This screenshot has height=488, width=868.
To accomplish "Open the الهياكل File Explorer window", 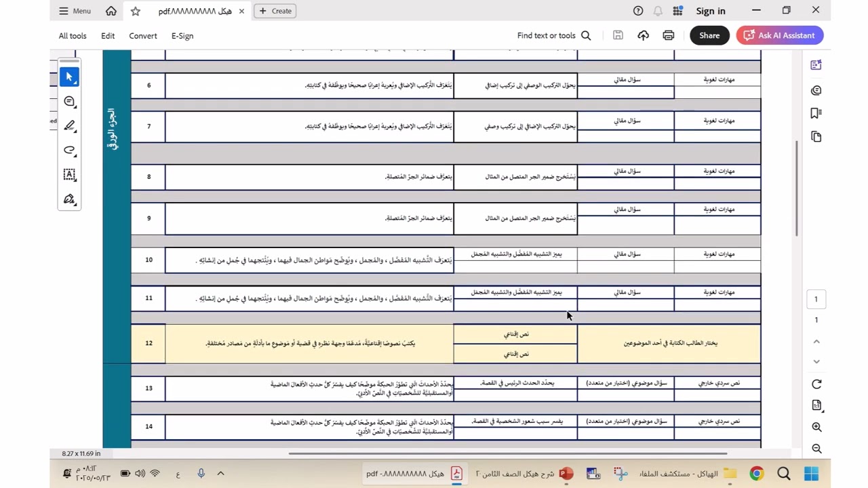I will click(x=688, y=474).
